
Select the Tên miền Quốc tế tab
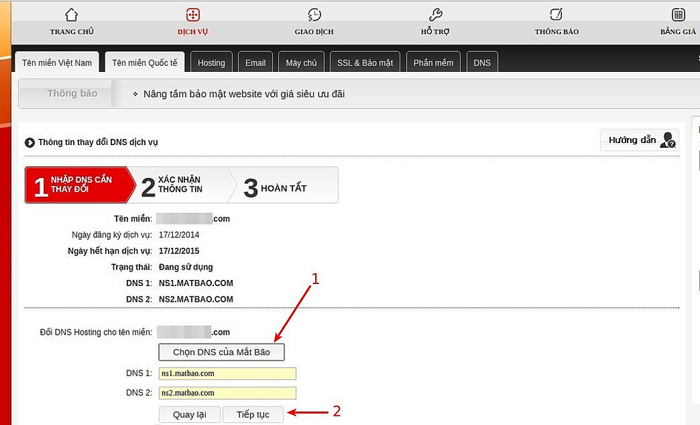click(x=145, y=63)
